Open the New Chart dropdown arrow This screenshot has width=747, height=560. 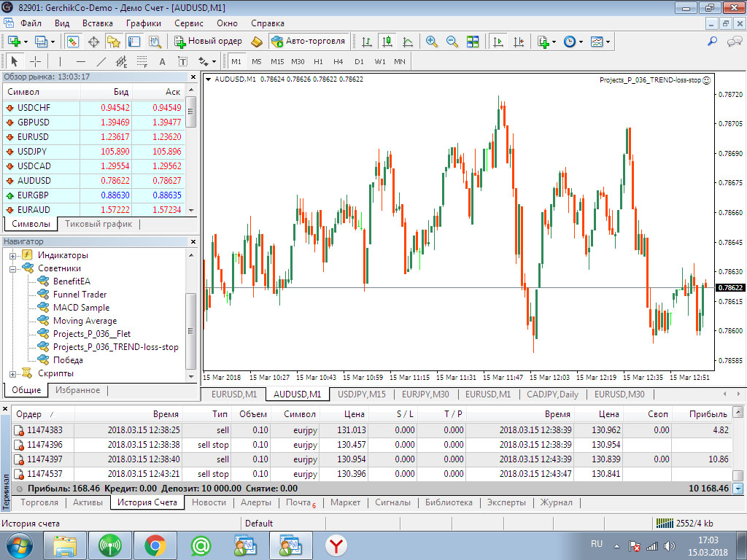point(26,42)
